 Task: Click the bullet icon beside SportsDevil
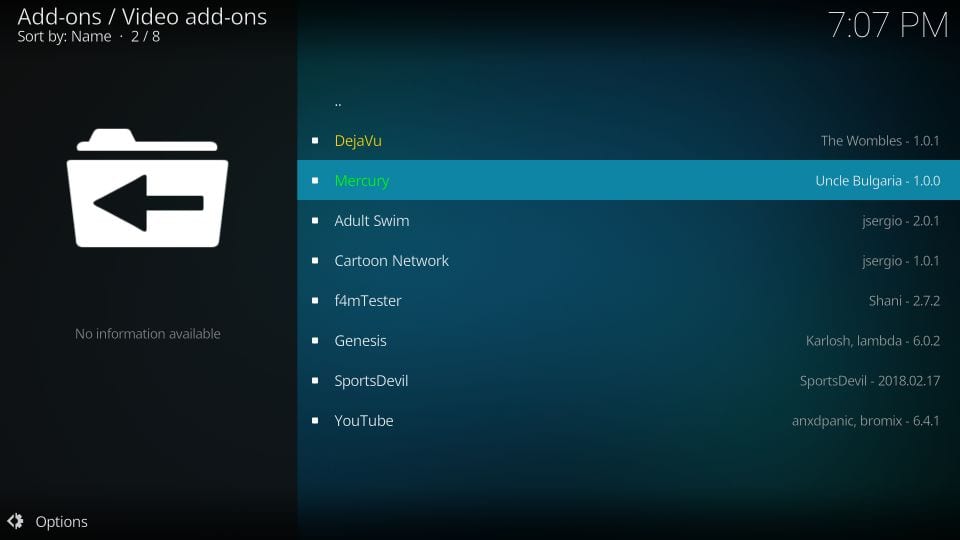(x=315, y=381)
